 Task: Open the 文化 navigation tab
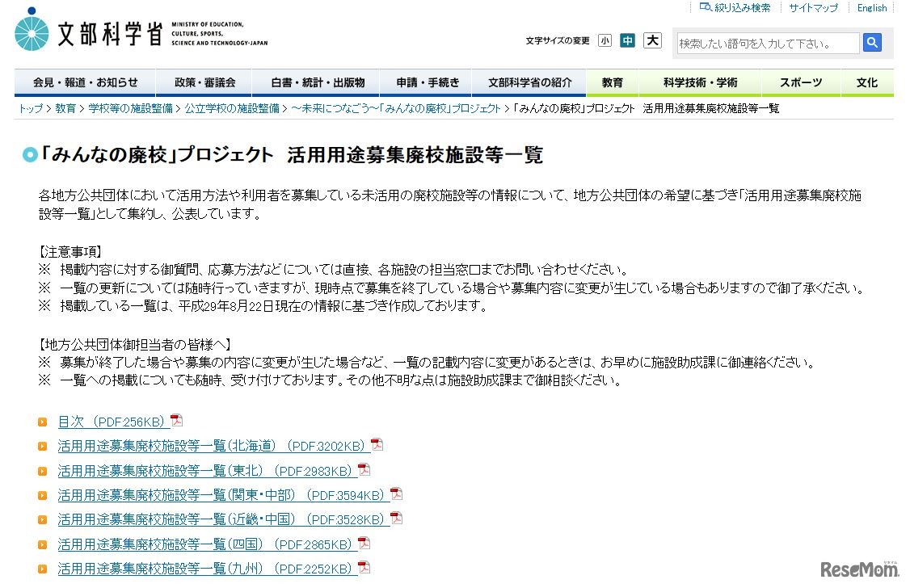[866, 82]
